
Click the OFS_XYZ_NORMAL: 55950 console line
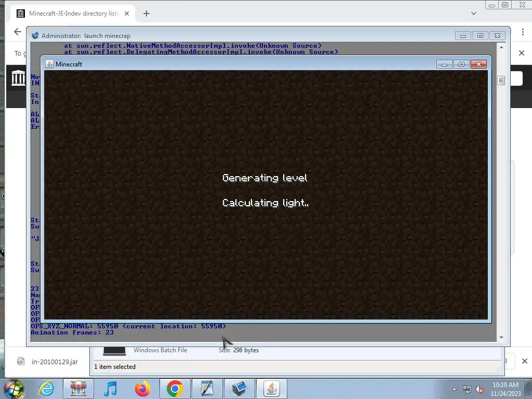tap(128, 326)
